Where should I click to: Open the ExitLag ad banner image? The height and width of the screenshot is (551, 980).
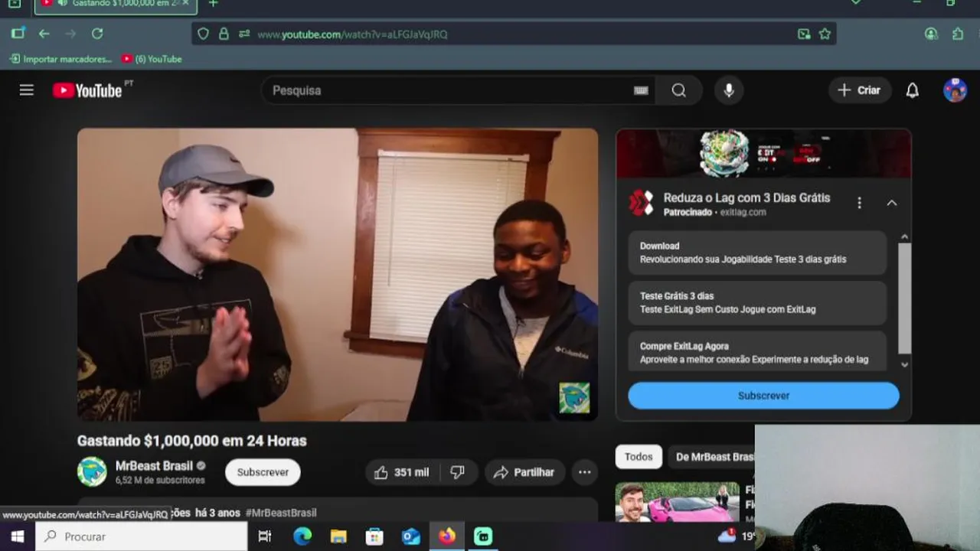[763, 154]
